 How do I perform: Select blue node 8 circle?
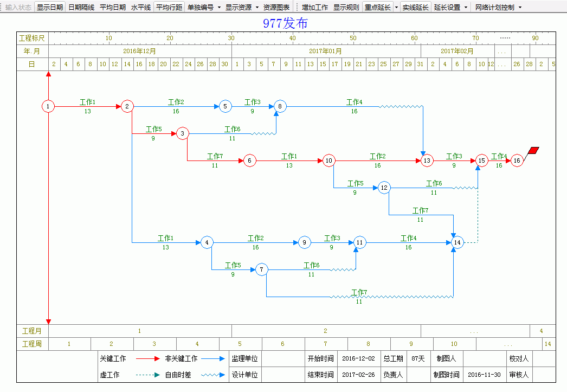[280, 106]
